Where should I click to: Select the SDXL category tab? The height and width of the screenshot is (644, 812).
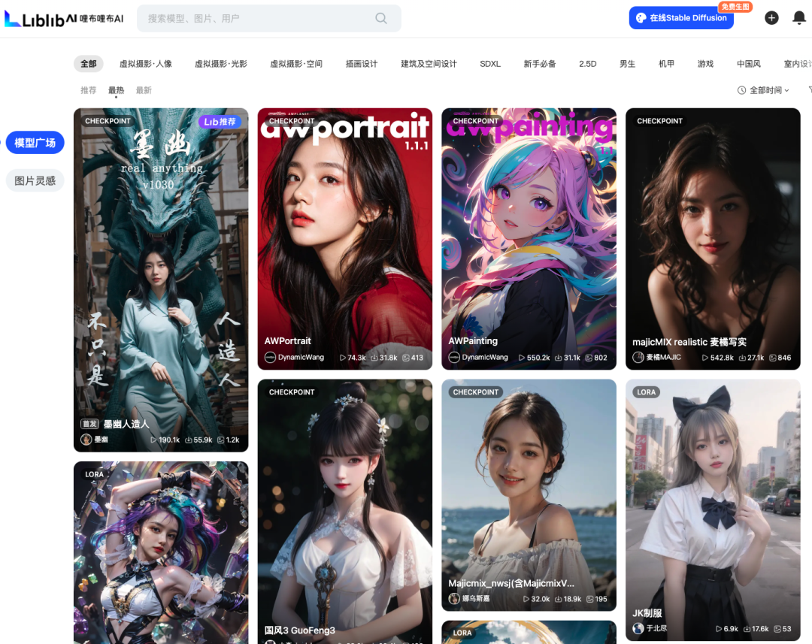coord(490,64)
